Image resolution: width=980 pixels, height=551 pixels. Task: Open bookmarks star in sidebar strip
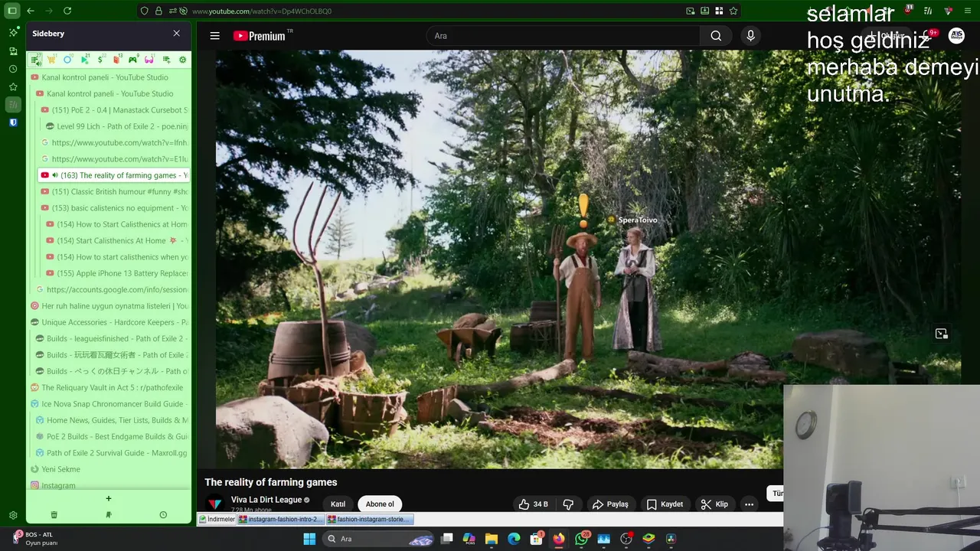13,86
